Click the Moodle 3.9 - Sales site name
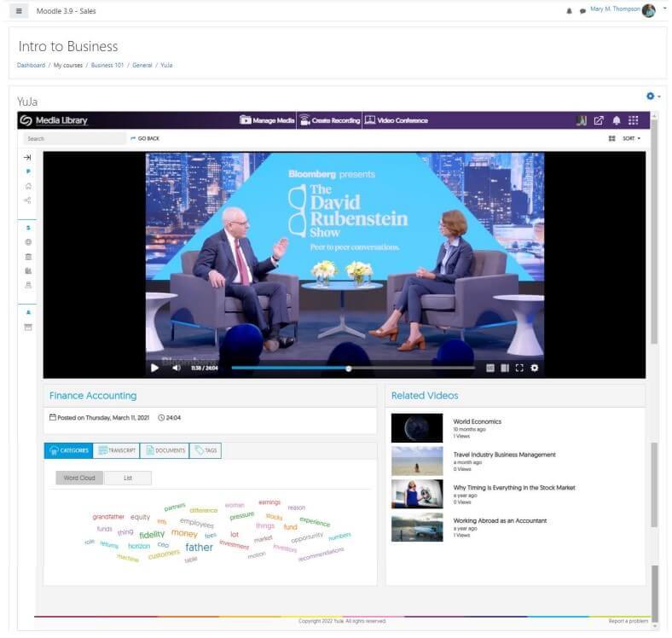 point(66,11)
